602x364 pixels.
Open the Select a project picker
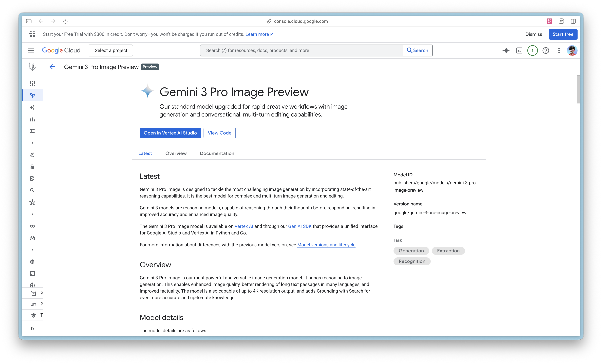tap(110, 50)
